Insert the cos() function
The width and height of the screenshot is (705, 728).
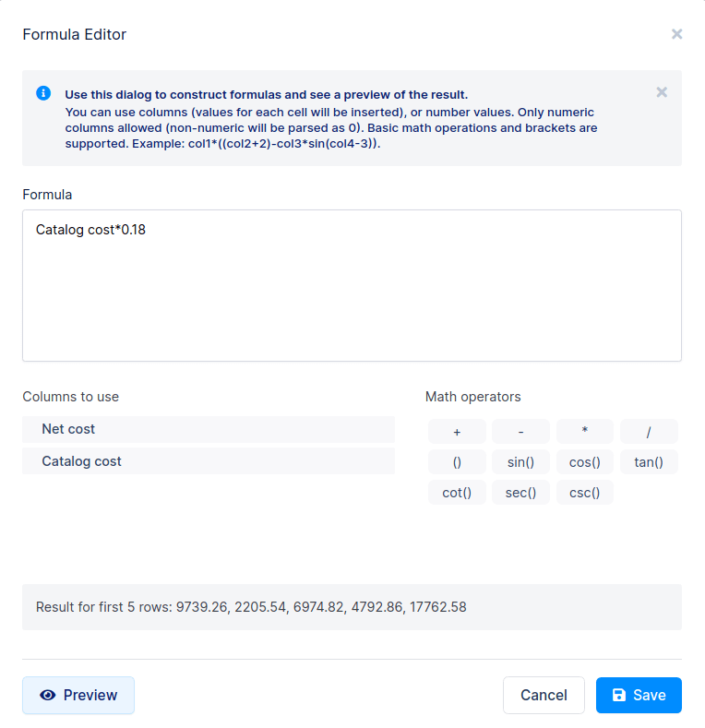point(585,462)
